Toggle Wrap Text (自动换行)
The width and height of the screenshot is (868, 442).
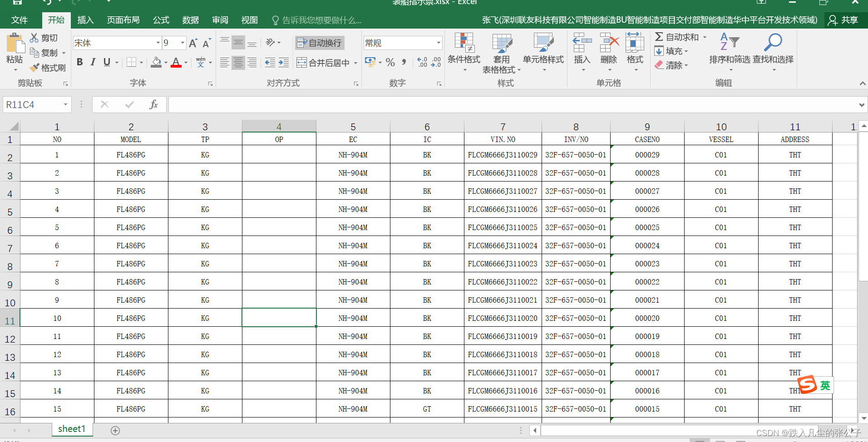point(320,43)
